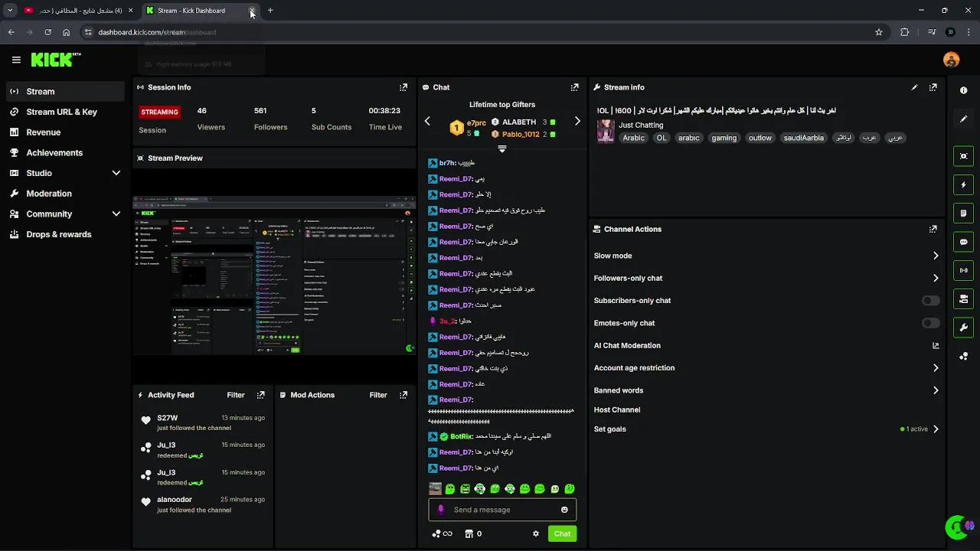Open Stream URL & Key page
Viewport: 980px width, 551px height.
pos(64,112)
